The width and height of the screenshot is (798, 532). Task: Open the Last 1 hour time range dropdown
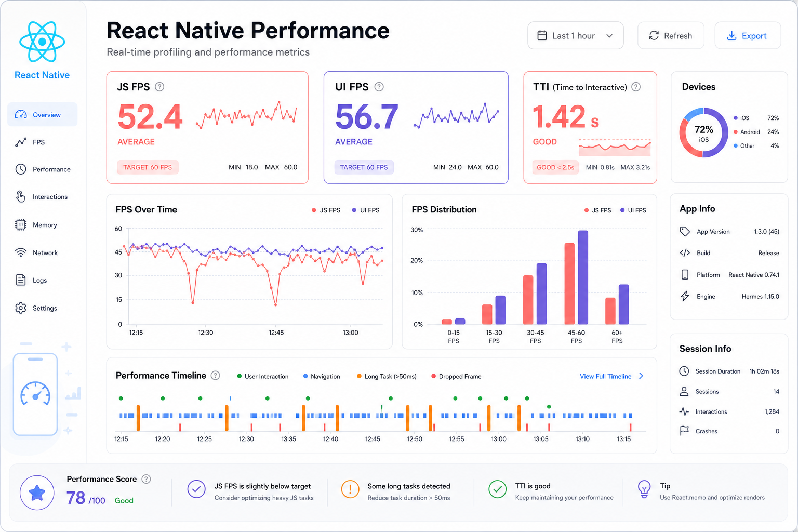(576, 35)
